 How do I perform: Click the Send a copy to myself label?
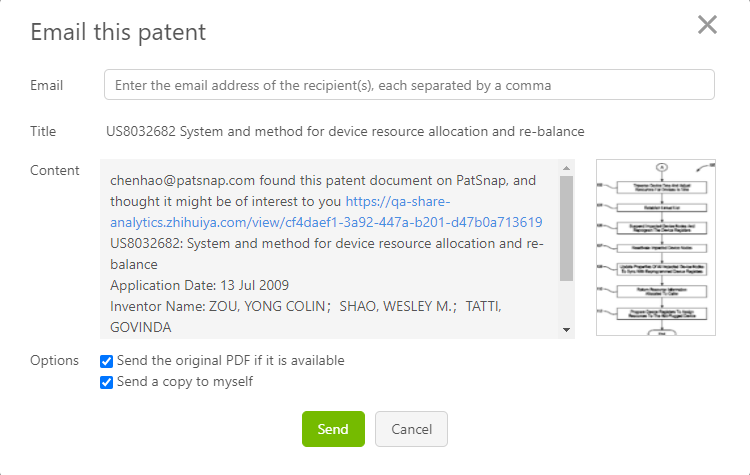(184, 382)
